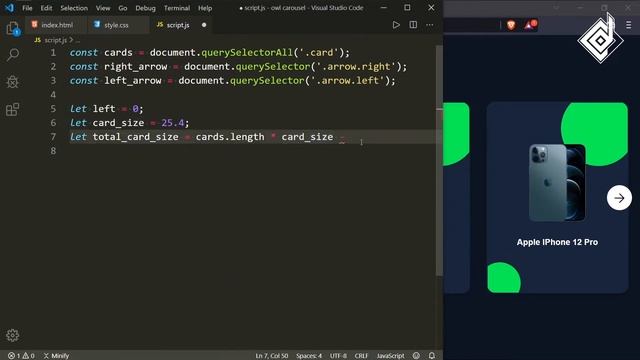Viewport: 640px width, 360px height.
Task: Click line number 7 in the gutter
Action: (53, 137)
